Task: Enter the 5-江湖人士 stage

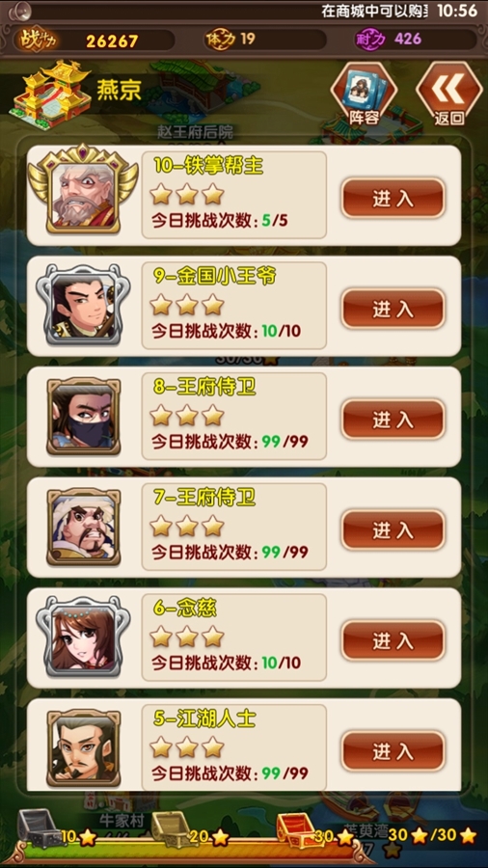Action: (x=393, y=751)
